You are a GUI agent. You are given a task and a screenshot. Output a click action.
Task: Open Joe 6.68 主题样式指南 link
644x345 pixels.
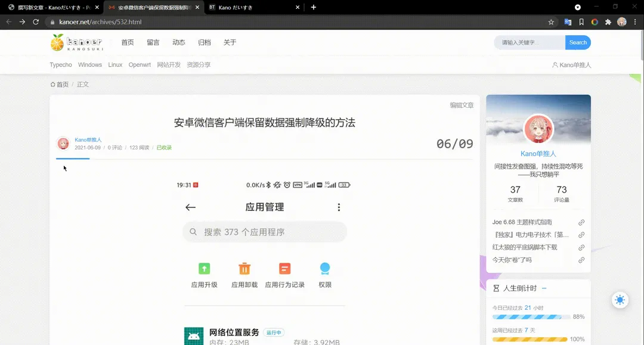522,222
